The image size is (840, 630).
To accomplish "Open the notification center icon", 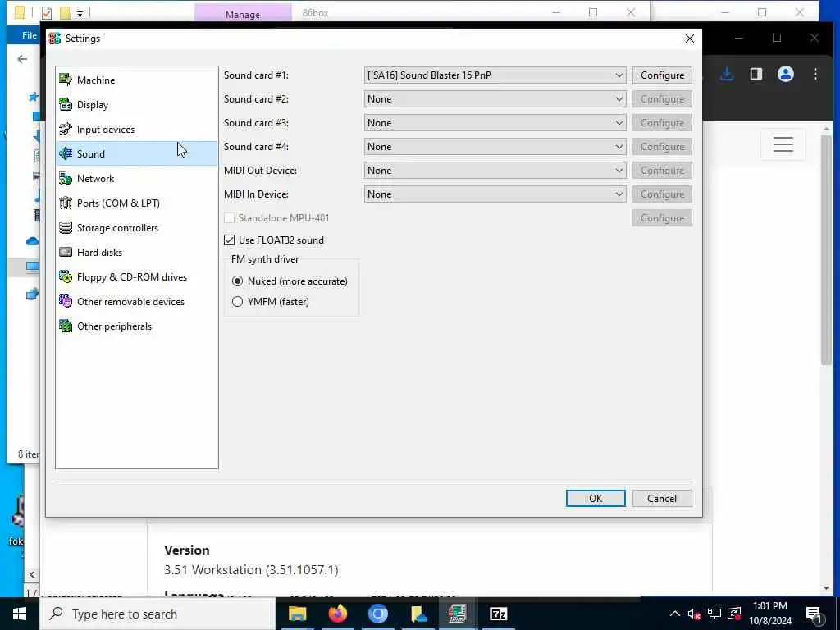I will 814,614.
